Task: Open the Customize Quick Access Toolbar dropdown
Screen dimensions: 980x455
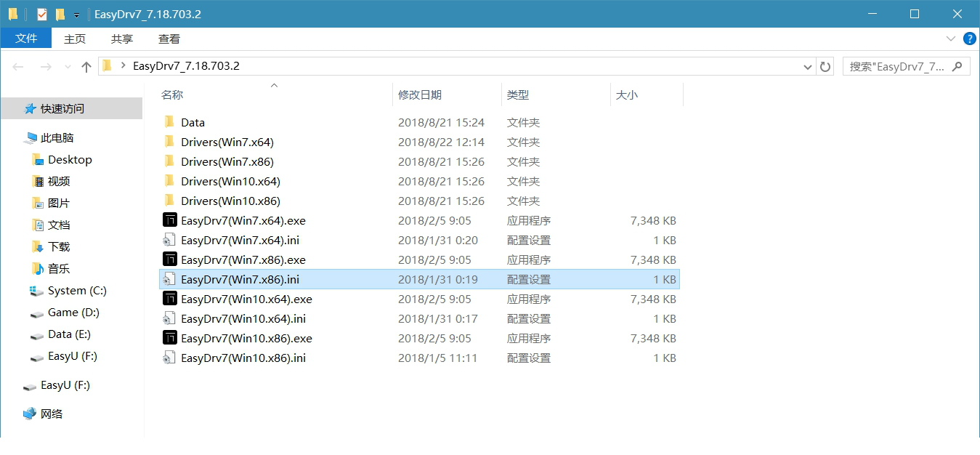Action: coord(76,15)
